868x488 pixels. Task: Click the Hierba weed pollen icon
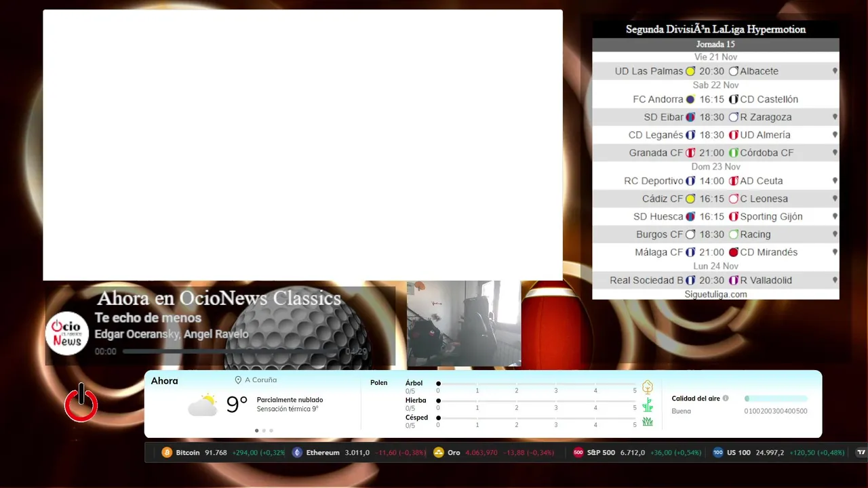tap(648, 405)
